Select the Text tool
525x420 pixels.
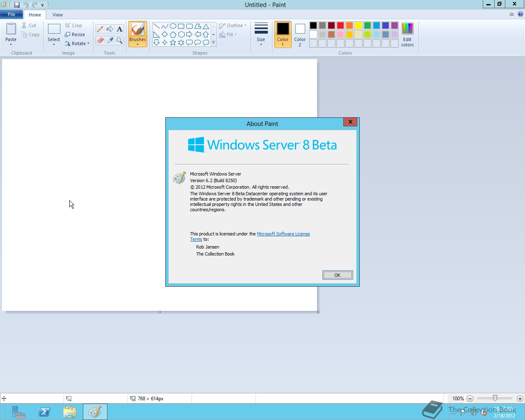119,29
